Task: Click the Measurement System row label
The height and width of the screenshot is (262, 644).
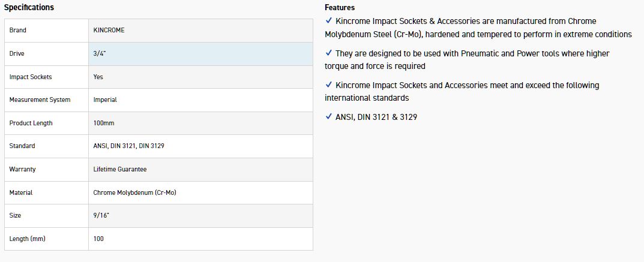Action: (40, 100)
